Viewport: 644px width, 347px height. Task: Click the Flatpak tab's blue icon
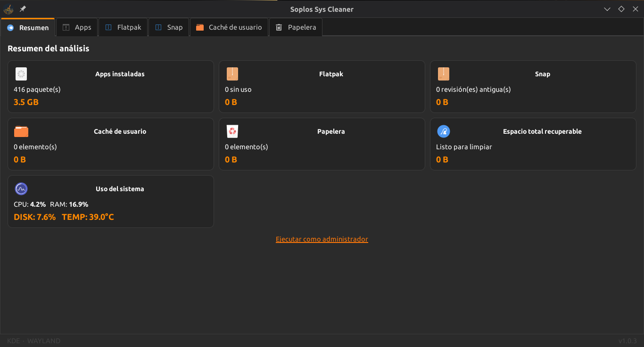coord(108,27)
